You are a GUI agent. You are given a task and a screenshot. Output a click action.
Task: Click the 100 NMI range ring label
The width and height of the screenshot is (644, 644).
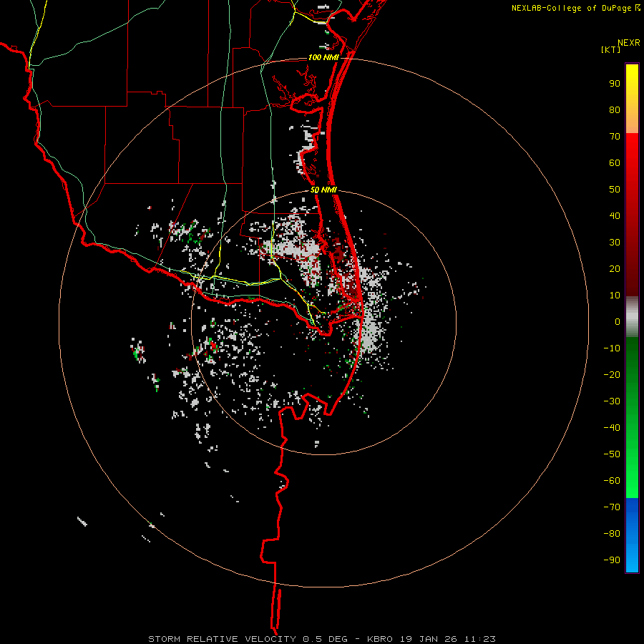(323, 57)
